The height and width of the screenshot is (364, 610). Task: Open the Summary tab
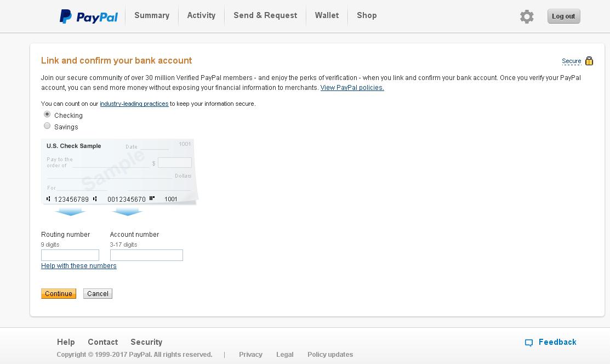(x=152, y=15)
